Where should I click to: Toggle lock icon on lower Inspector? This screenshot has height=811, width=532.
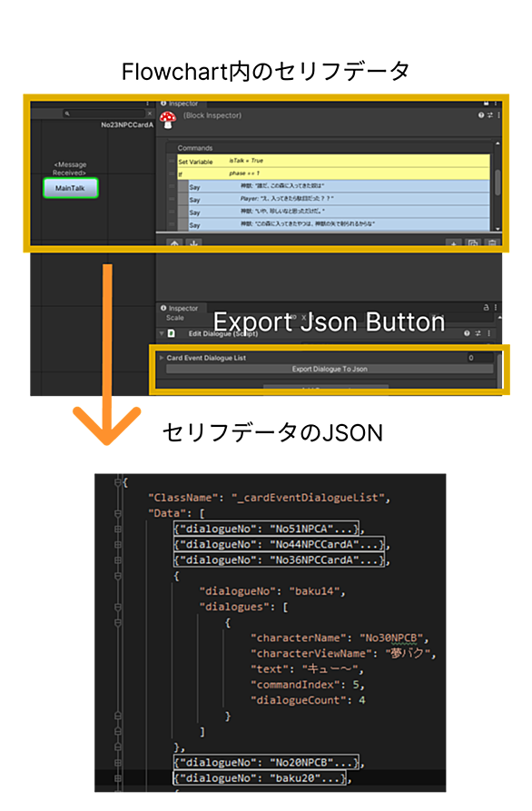point(486,308)
